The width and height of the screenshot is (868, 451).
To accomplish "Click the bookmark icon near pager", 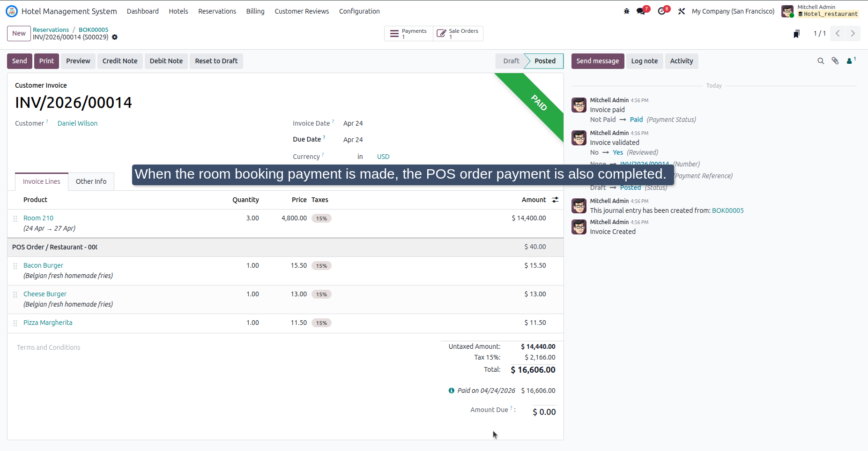I will tap(796, 34).
